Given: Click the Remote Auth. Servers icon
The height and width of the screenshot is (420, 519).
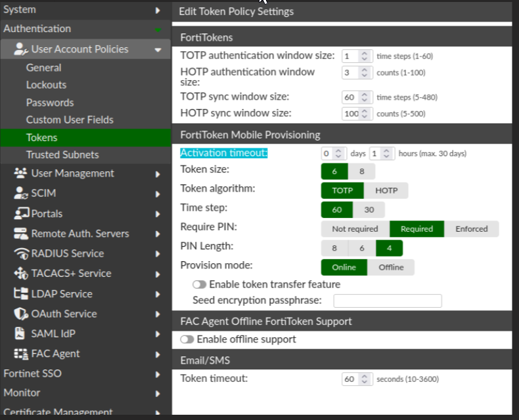Looking at the screenshot, I should (x=20, y=234).
